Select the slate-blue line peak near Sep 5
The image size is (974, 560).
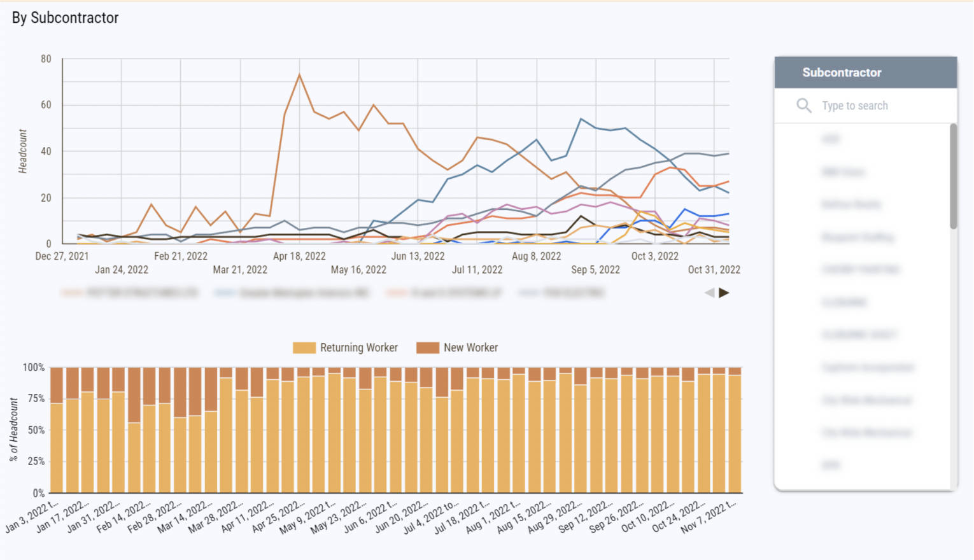(581, 119)
